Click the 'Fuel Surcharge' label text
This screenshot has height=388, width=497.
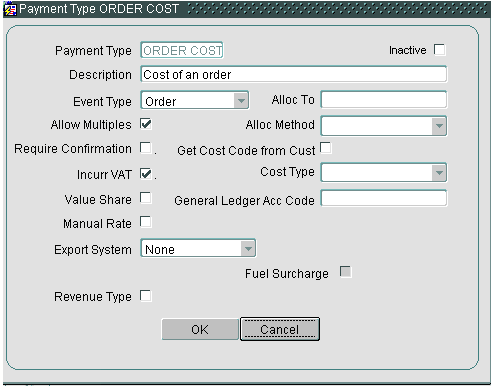287,274
